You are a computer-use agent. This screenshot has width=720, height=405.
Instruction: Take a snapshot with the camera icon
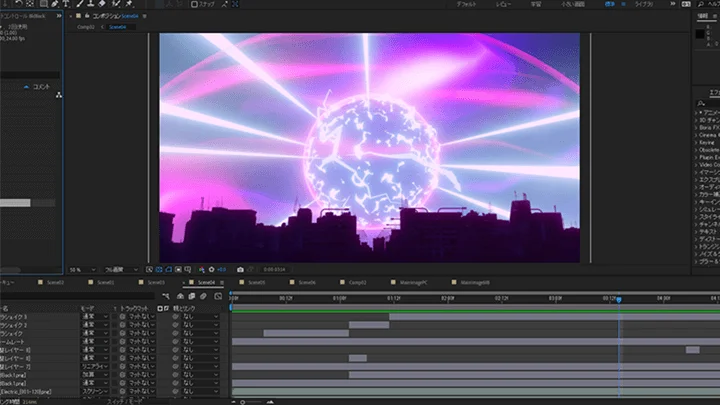pos(240,270)
